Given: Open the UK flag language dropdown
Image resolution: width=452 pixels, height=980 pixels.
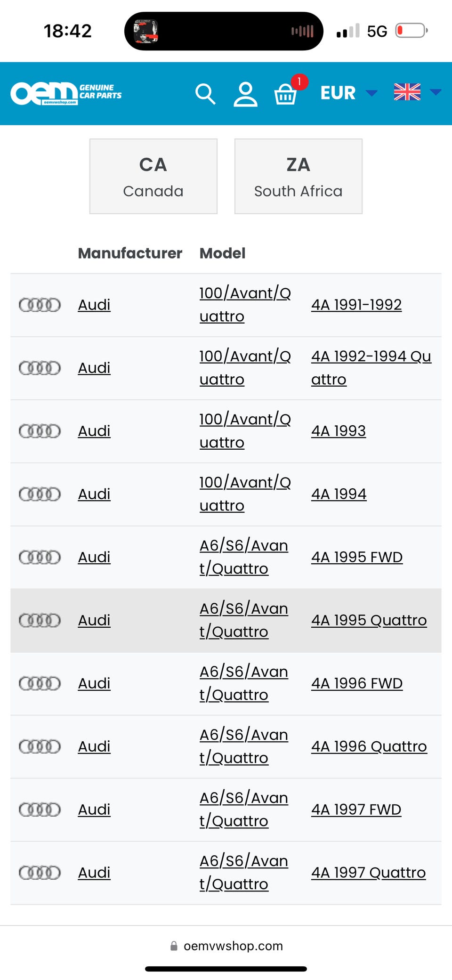Looking at the screenshot, I should coord(417,92).
